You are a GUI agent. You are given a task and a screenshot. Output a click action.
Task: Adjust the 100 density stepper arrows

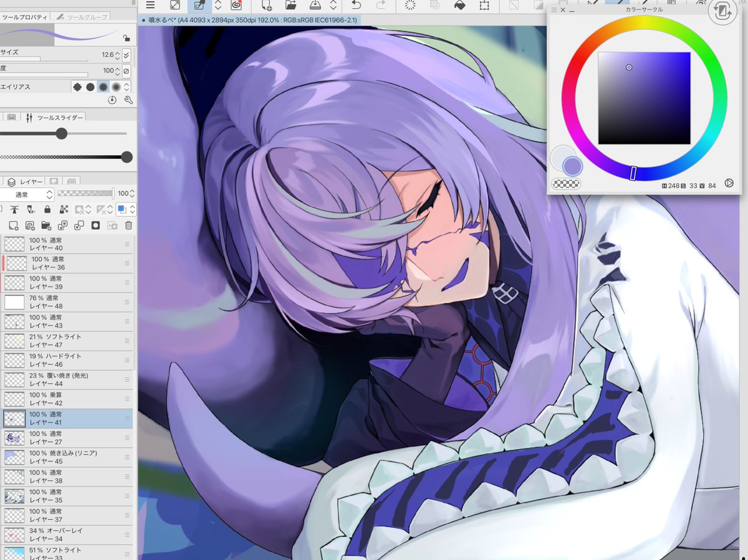pyautogui.click(x=118, y=71)
